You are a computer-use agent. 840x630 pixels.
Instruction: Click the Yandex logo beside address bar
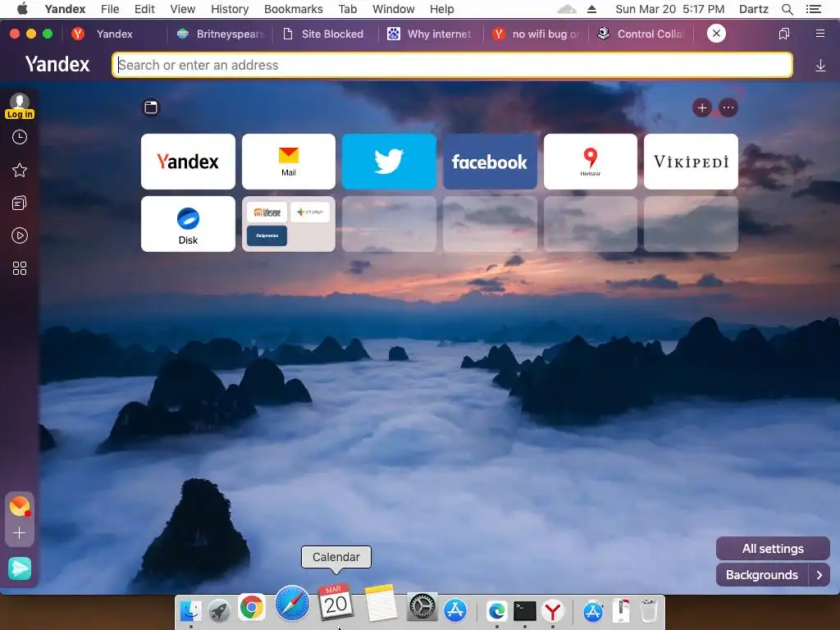pyautogui.click(x=57, y=64)
